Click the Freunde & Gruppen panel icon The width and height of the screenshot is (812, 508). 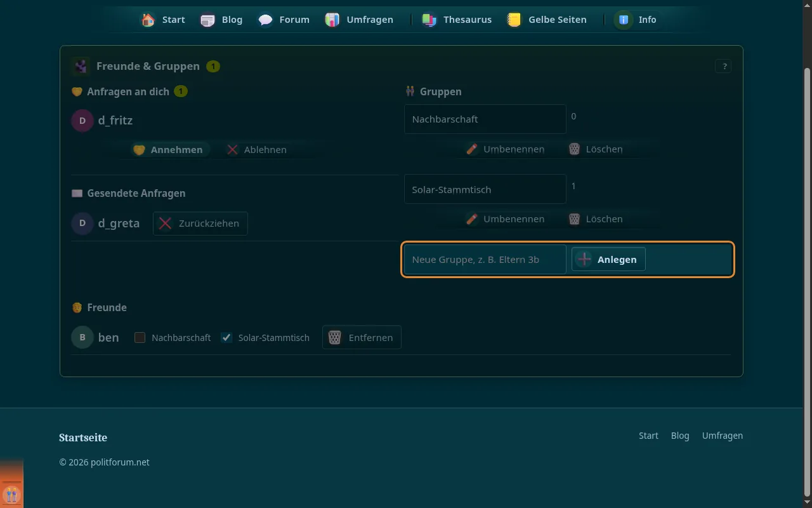(81, 66)
